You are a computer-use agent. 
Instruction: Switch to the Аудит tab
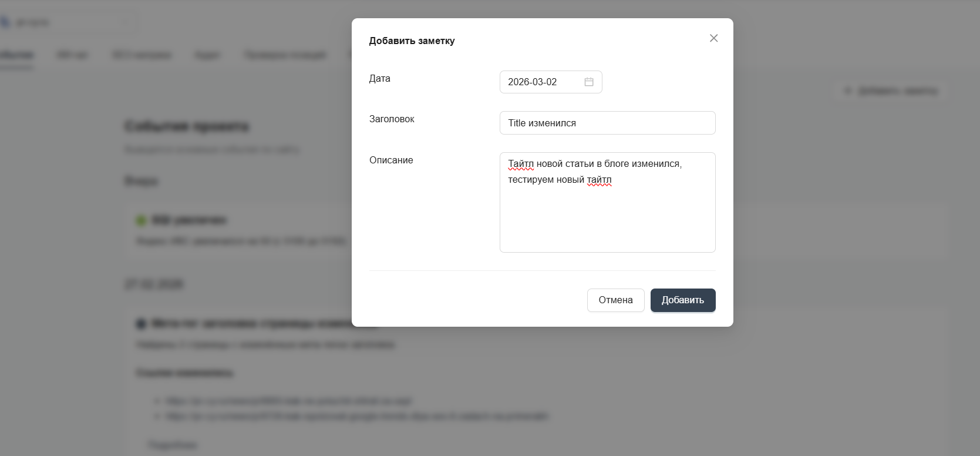207,55
